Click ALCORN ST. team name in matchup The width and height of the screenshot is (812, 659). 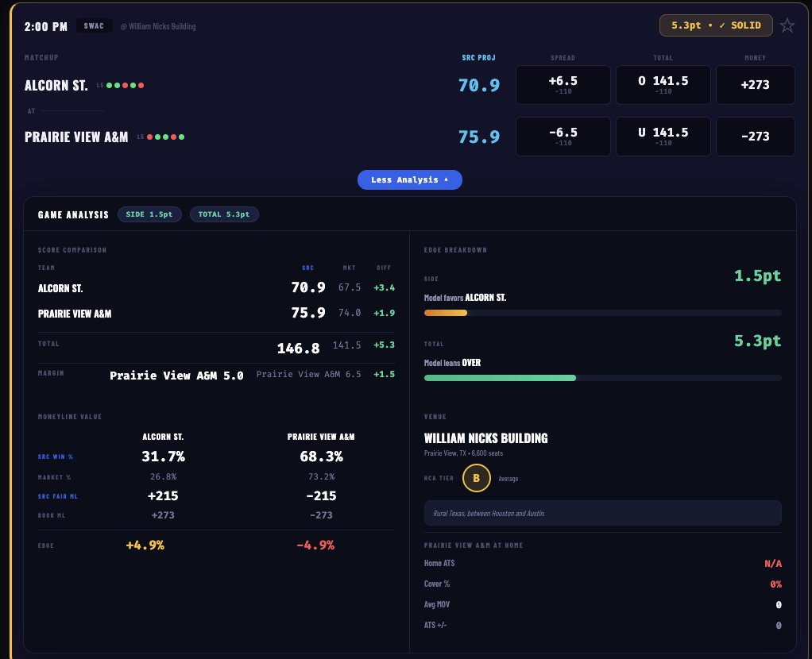coord(56,86)
